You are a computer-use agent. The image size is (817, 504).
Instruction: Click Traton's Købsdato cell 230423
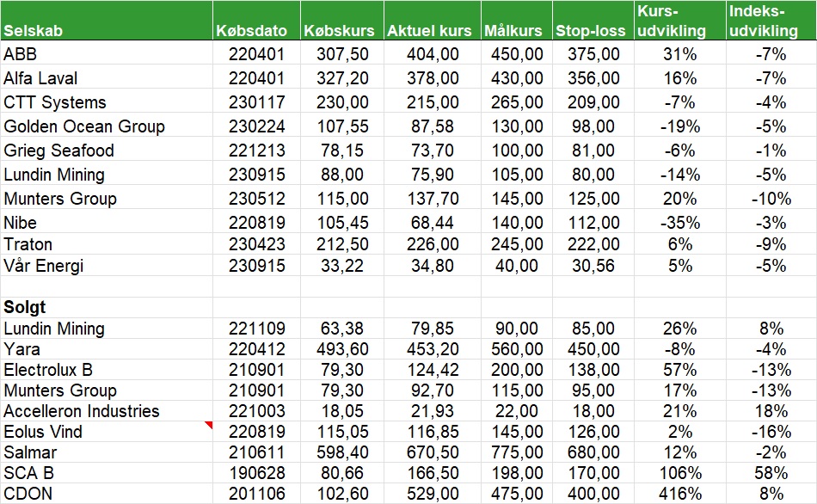coord(257,244)
